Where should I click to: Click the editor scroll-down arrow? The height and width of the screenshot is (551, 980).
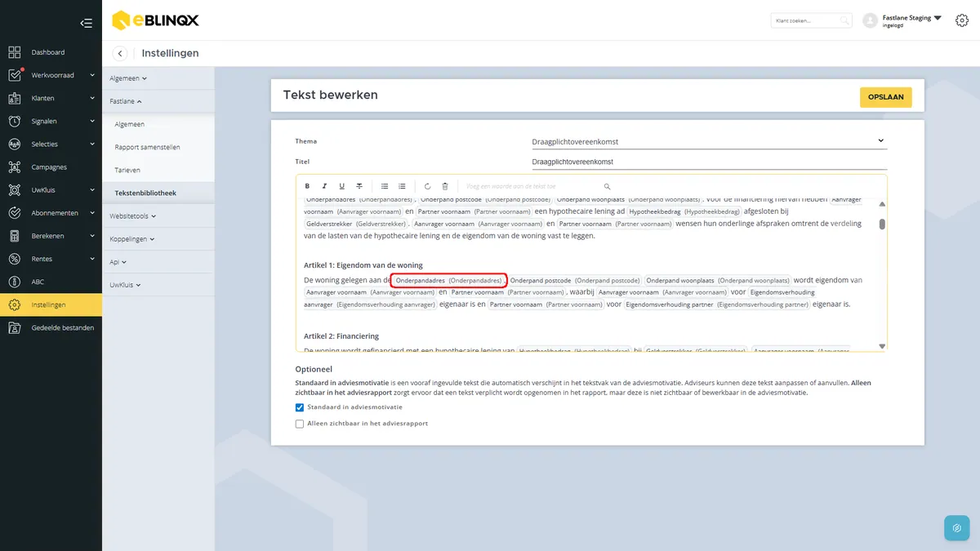click(882, 346)
